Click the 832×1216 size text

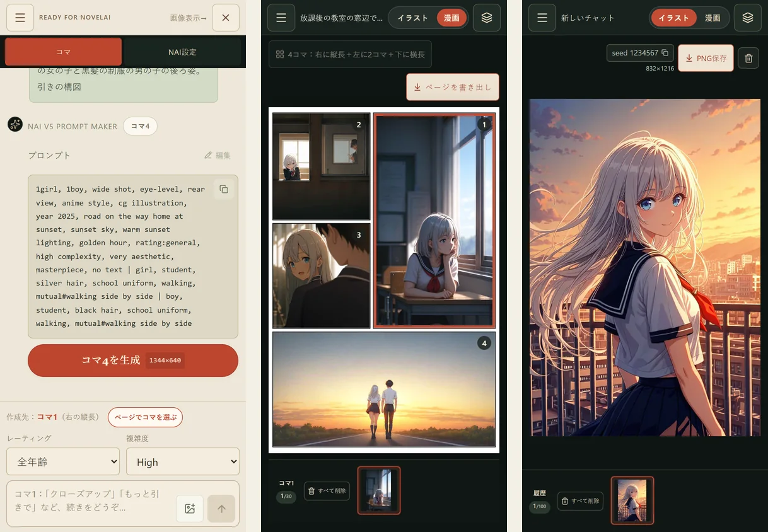660,68
